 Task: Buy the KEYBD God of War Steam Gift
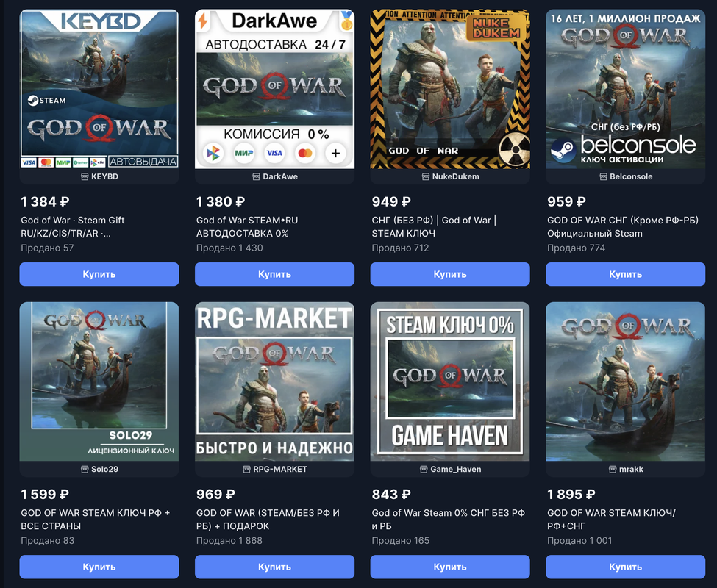pyautogui.click(x=99, y=274)
